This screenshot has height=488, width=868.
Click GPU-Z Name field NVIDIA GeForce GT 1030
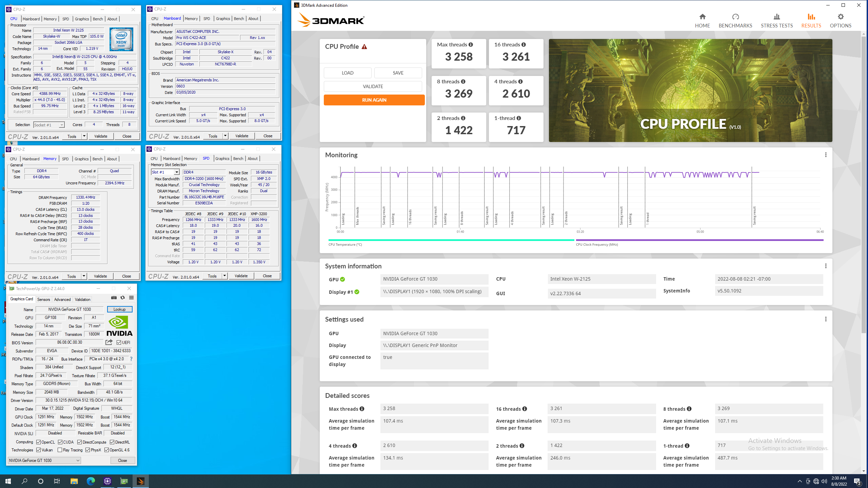[70, 309]
